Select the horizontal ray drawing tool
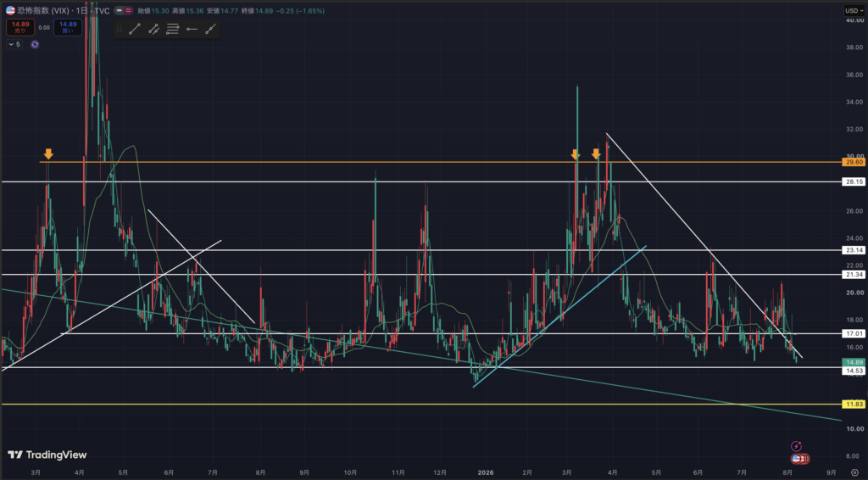Viewport: 868px width, 480px height. coord(192,30)
